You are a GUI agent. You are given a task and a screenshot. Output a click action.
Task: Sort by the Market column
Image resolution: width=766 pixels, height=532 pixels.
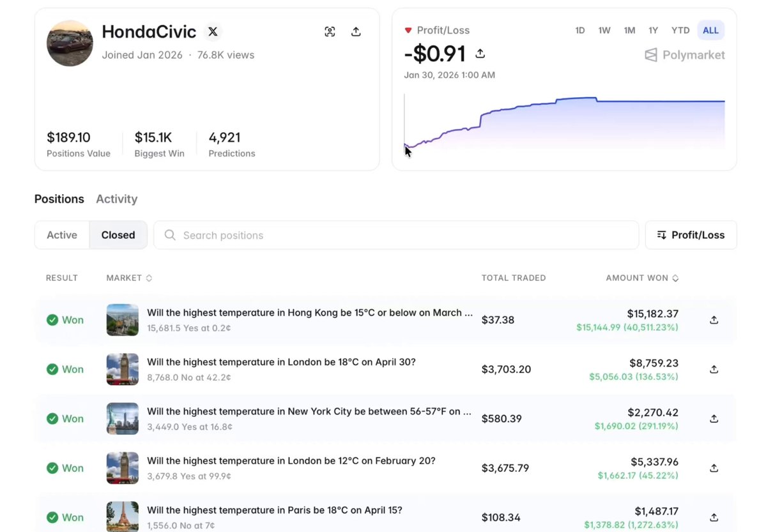click(130, 278)
